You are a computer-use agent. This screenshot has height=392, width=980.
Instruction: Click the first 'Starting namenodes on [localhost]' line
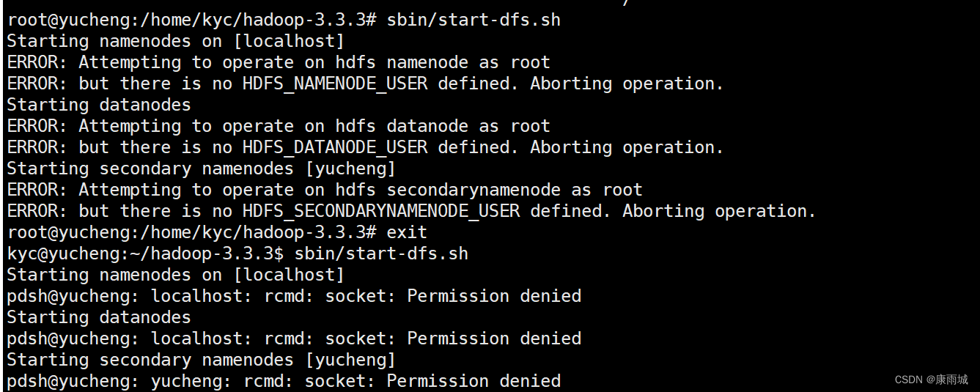click(x=175, y=41)
